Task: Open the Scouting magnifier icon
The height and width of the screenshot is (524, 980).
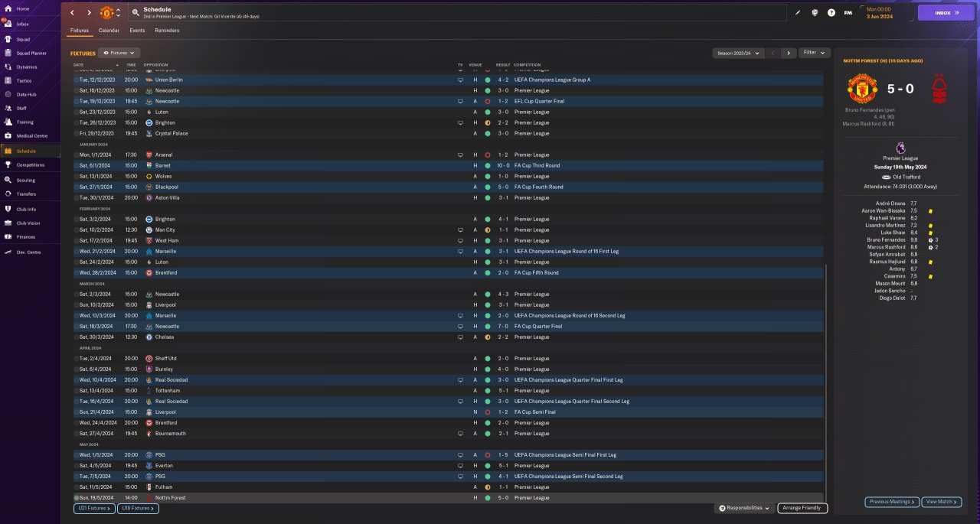Action: point(7,180)
